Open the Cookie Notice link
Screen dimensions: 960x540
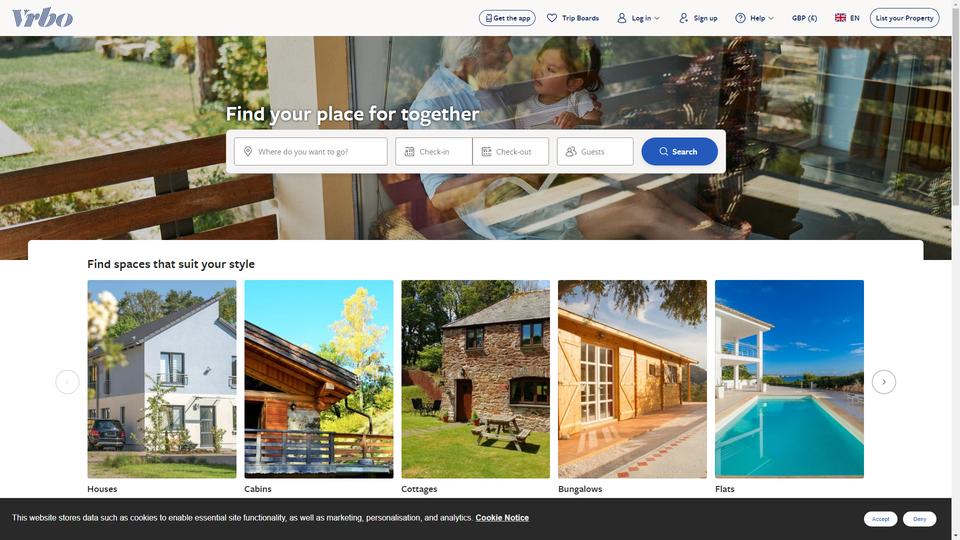click(502, 517)
